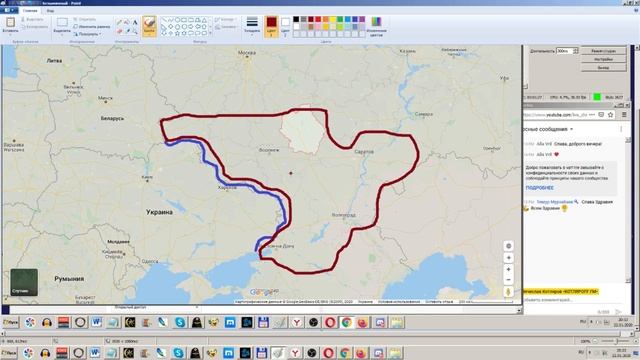Click the browser address bar URL
The width and height of the screenshot is (640, 360).
(556, 115)
